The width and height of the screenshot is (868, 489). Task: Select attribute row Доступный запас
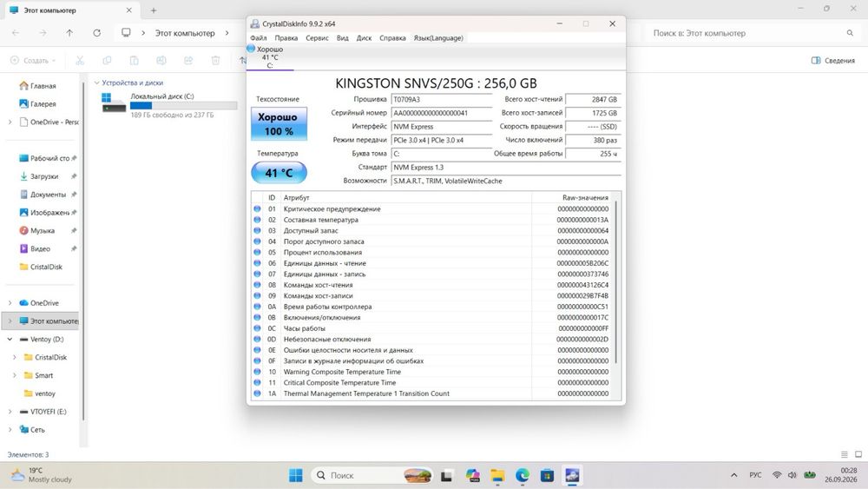click(x=431, y=230)
